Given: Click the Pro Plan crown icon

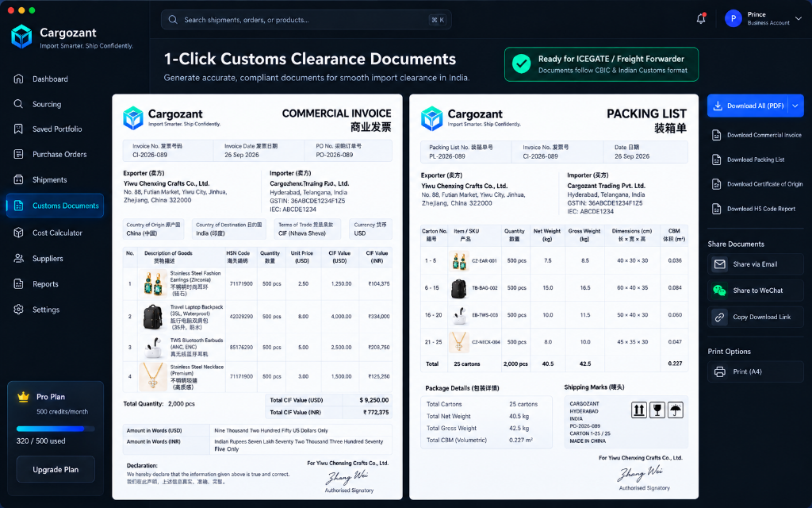Looking at the screenshot, I should click(23, 397).
